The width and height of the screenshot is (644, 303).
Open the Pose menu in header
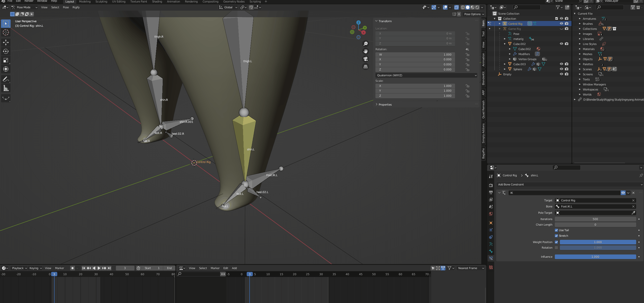pyautogui.click(x=66, y=7)
